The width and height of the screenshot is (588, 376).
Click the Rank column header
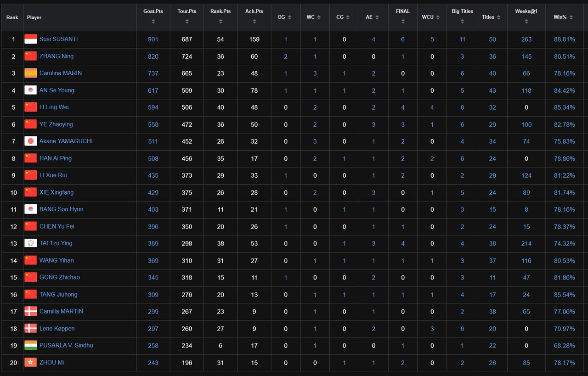tap(12, 17)
